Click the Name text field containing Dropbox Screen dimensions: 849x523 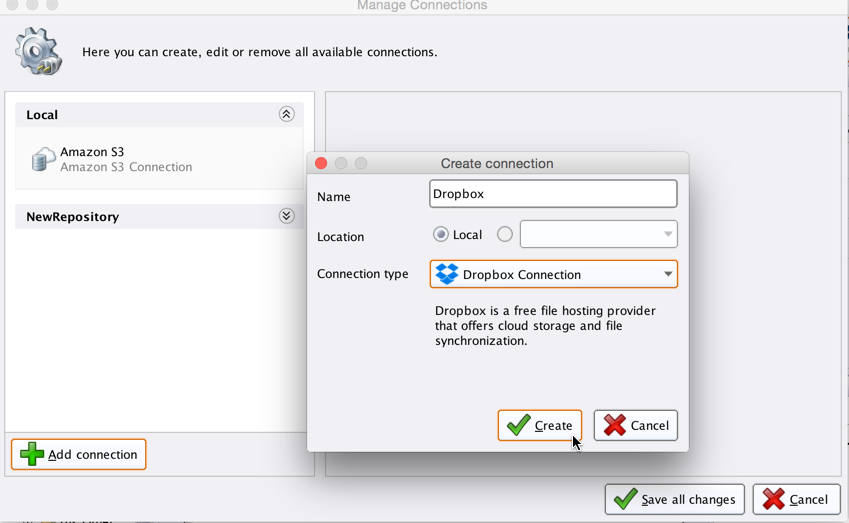click(553, 194)
